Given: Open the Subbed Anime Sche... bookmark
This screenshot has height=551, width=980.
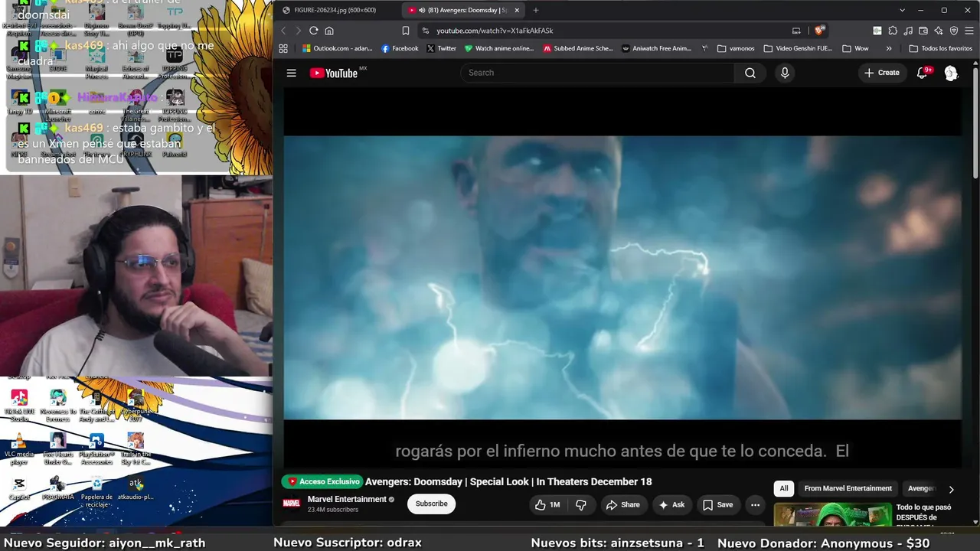Looking at the screenshot, I should click(x=578, y=48).
